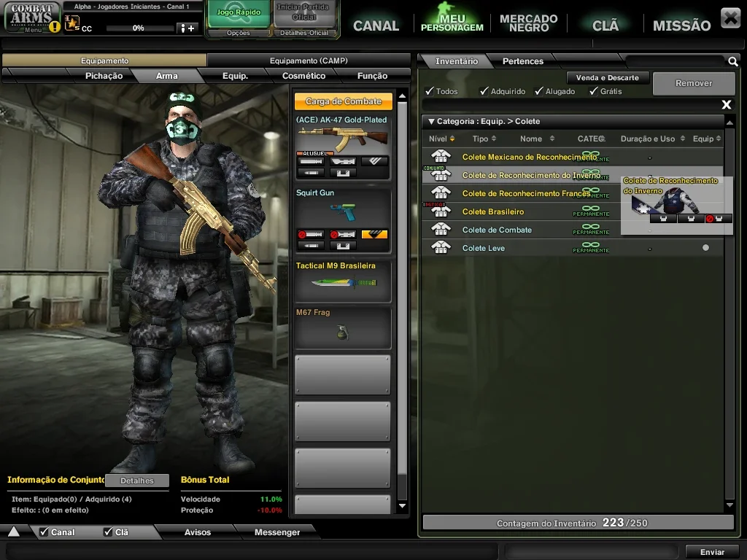Screen dimensions: 747x560
Task: Click the inventory search input field
Action: coord(676,61)
